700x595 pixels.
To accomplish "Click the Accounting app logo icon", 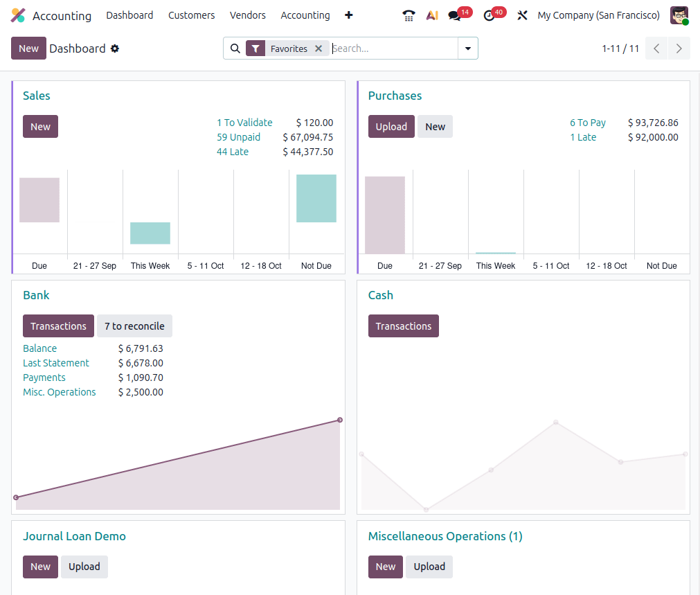I will coord(18,15).
